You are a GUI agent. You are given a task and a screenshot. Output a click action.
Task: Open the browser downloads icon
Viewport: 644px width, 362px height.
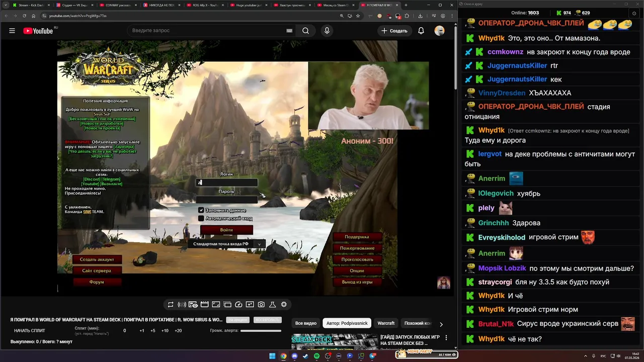point(421,16)
